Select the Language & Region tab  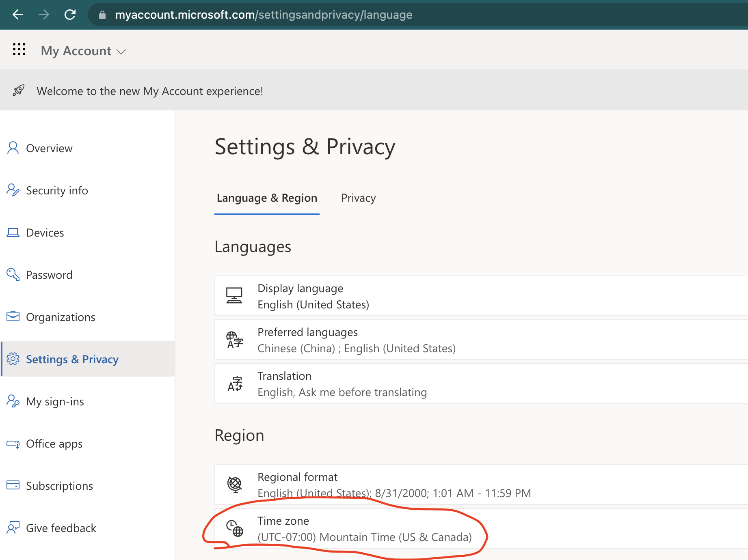point(267,198)
